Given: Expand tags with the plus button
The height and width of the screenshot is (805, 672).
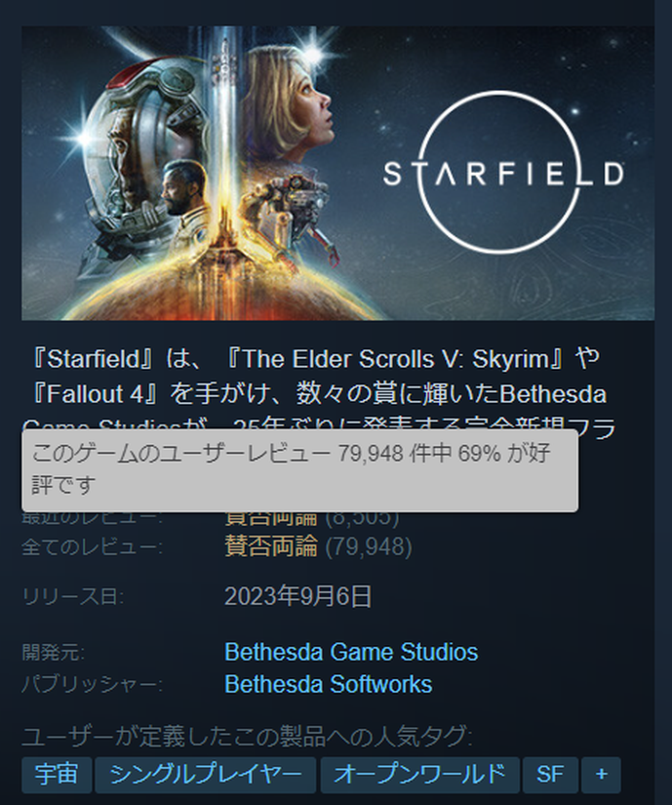Looking at the screenshot, I should (x=601, y=774).
